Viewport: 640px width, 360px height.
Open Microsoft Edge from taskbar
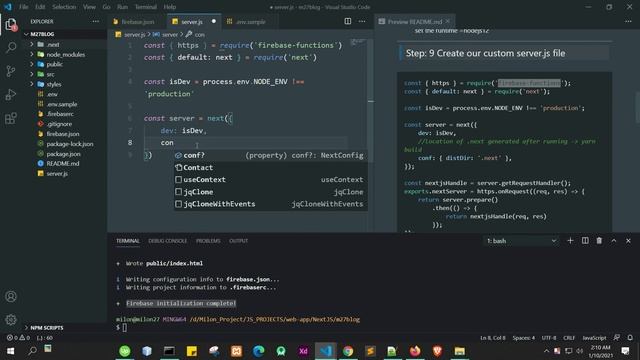coord(258,351)
